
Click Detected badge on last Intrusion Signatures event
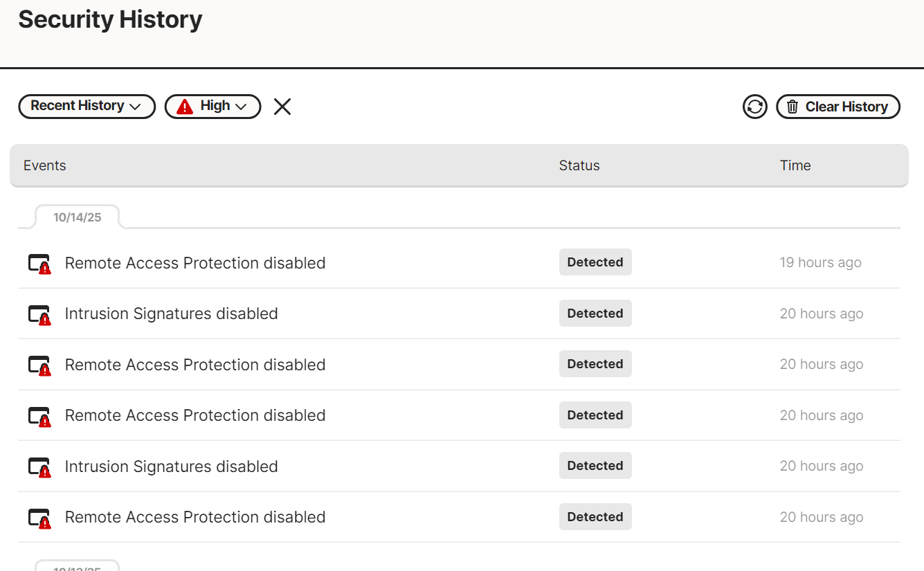[x=595, y=466]
